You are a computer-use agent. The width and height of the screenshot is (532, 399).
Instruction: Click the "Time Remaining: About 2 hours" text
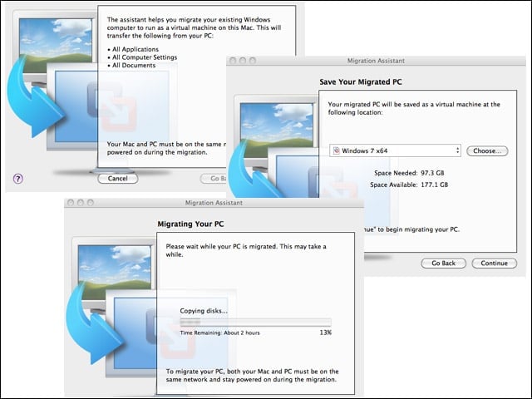(x=219, y=332)
